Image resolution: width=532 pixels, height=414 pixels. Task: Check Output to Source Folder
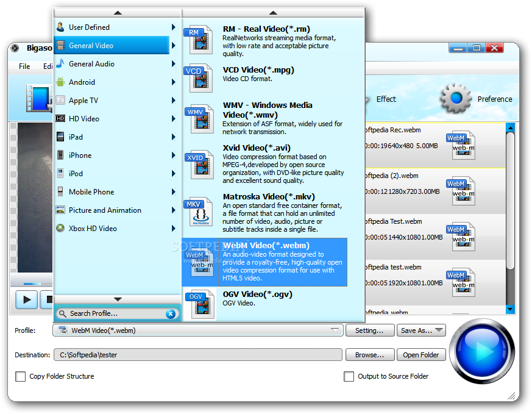click(349, 376)
